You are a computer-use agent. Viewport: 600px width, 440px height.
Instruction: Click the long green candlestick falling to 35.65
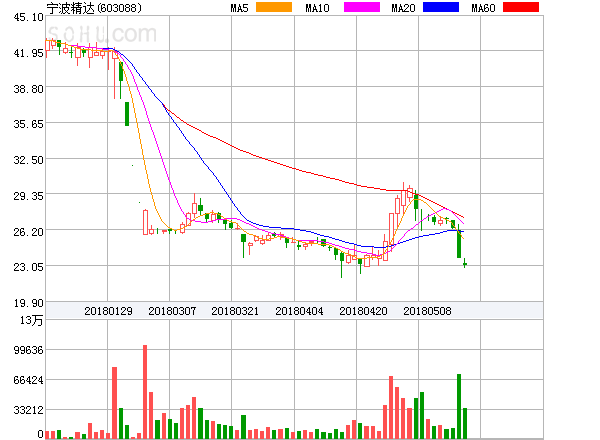point(127,114)
